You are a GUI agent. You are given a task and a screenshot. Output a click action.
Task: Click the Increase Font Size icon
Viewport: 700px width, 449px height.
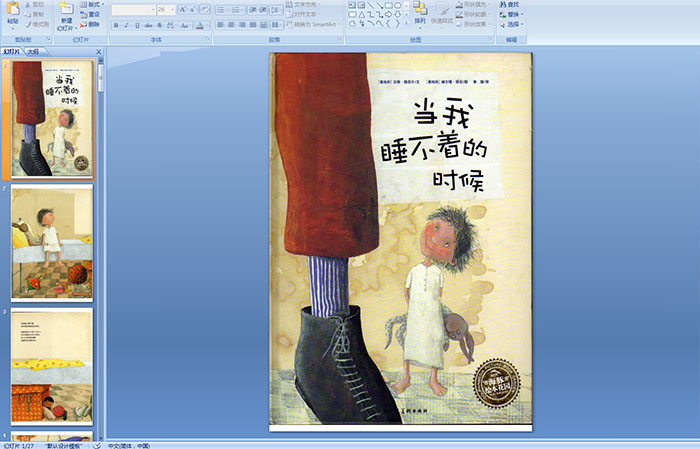[183, 9]
